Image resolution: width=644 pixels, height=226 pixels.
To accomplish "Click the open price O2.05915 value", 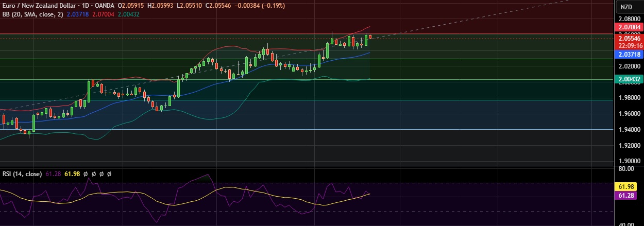I will [131, 5].
